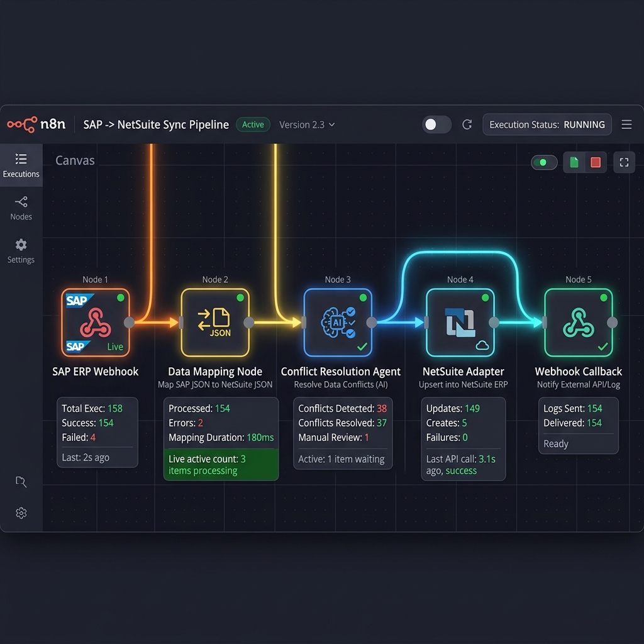The image size is (644, 644).
Task: Click the output port of NetSuite Adapter node
Action: (x=494, y=323)
